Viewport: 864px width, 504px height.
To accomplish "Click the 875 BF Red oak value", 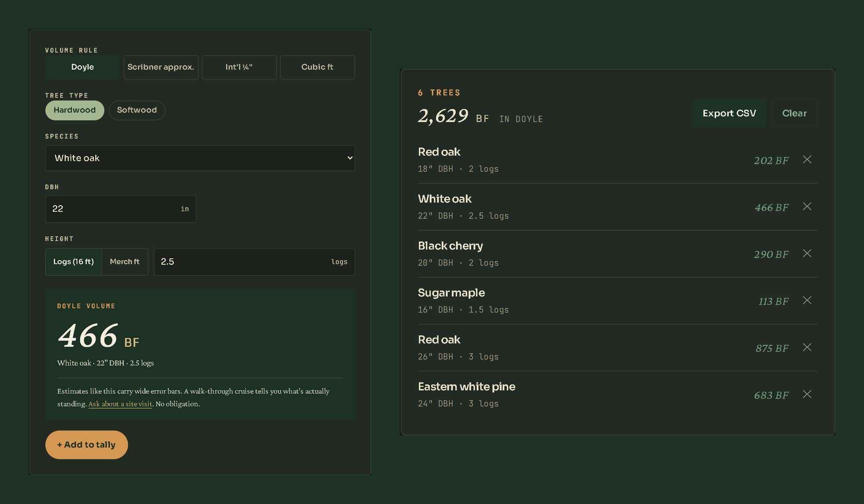I will [x=772, y=349].
